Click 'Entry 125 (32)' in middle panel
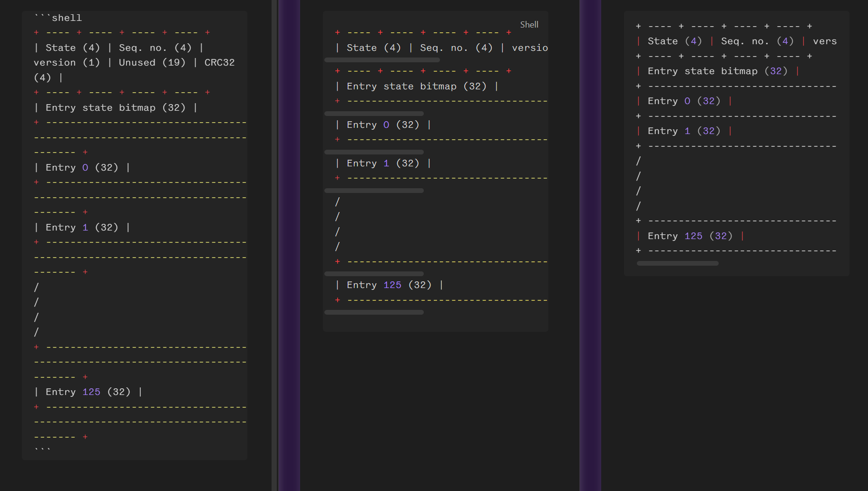This screenshot has height=491, width=868. (x=389, y=285)
